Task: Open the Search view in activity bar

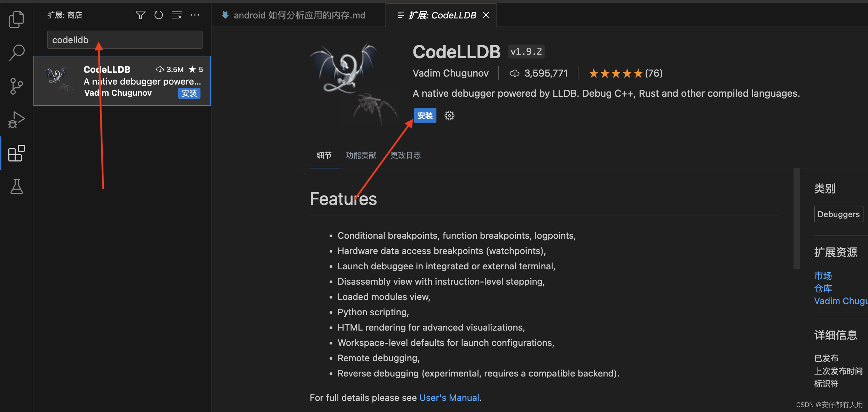Action: click(16, 53)
